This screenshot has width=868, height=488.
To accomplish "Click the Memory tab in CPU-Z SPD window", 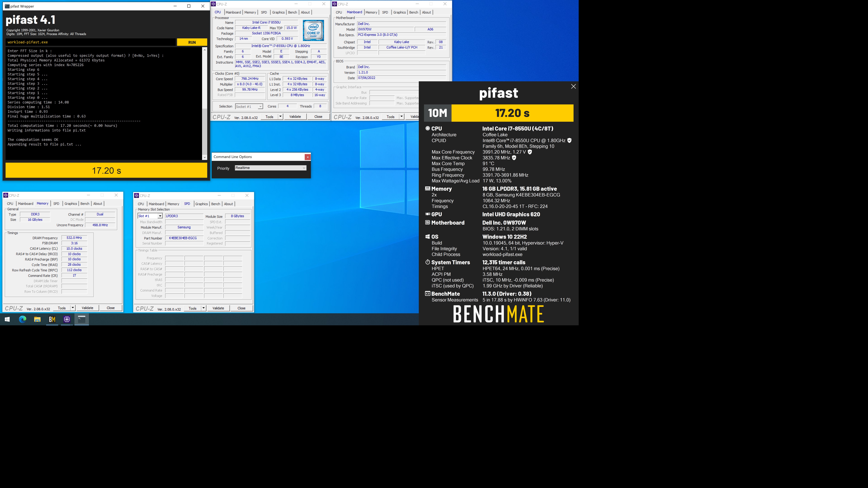I will coord(173,204).
